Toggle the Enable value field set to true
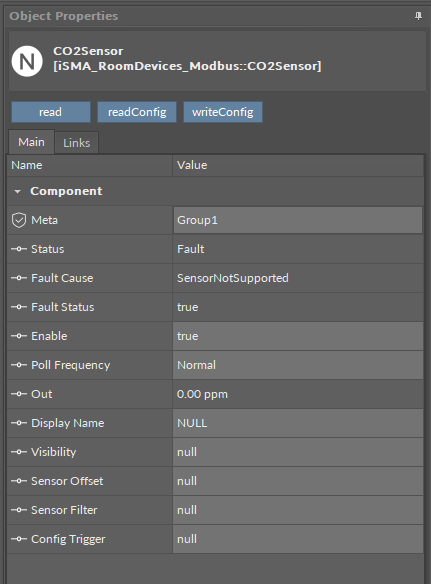The width and height of the screenshot is (431, 584). point(298,336)
